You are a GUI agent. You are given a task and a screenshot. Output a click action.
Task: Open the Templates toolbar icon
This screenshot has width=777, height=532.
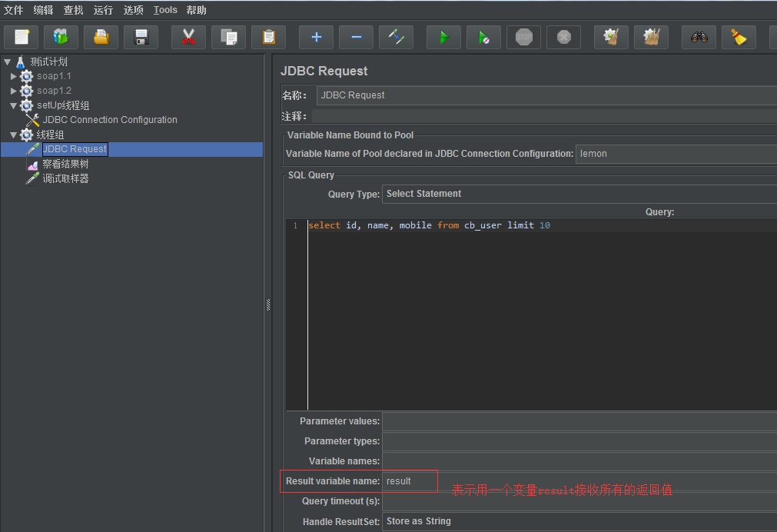pos(61,37)
